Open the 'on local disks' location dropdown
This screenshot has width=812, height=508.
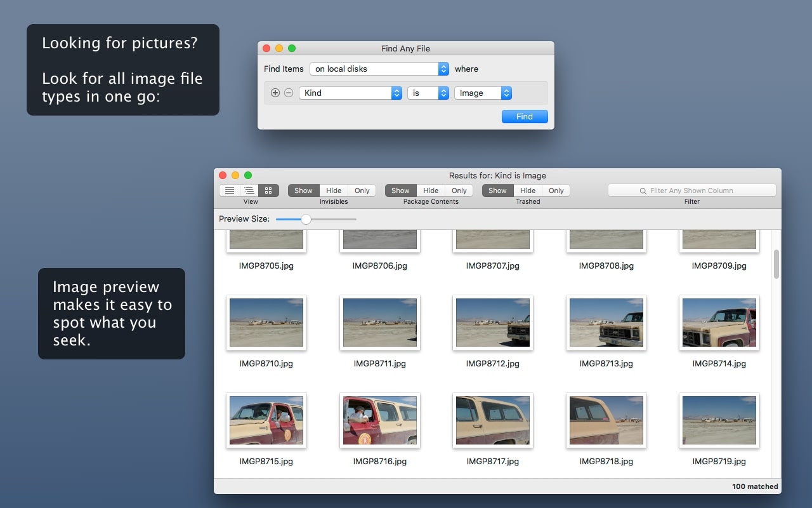[x=379, y=69]
